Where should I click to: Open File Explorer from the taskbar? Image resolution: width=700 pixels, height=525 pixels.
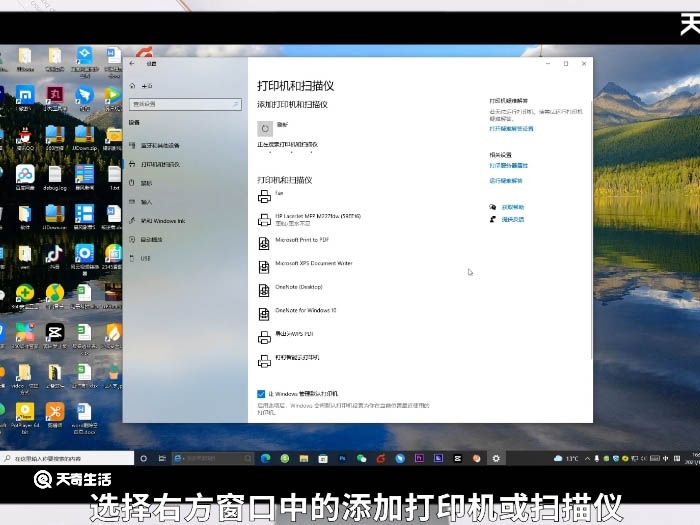(304, 458)
